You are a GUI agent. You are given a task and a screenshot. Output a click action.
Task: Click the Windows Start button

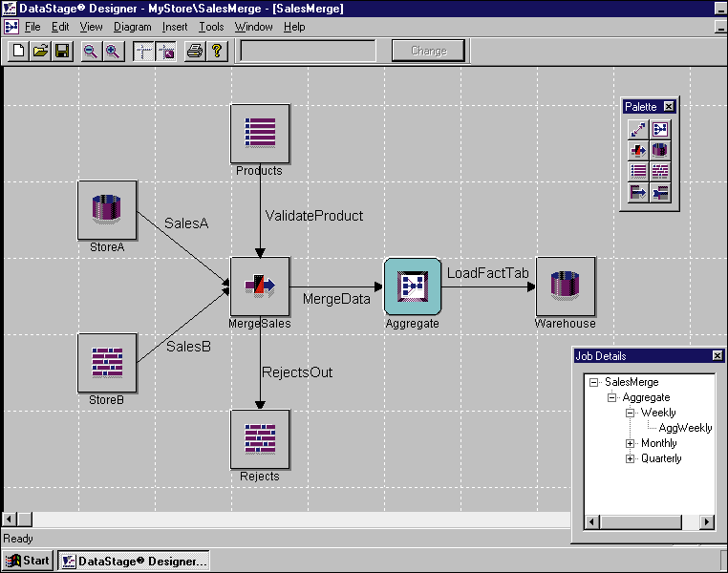point(28,561)
